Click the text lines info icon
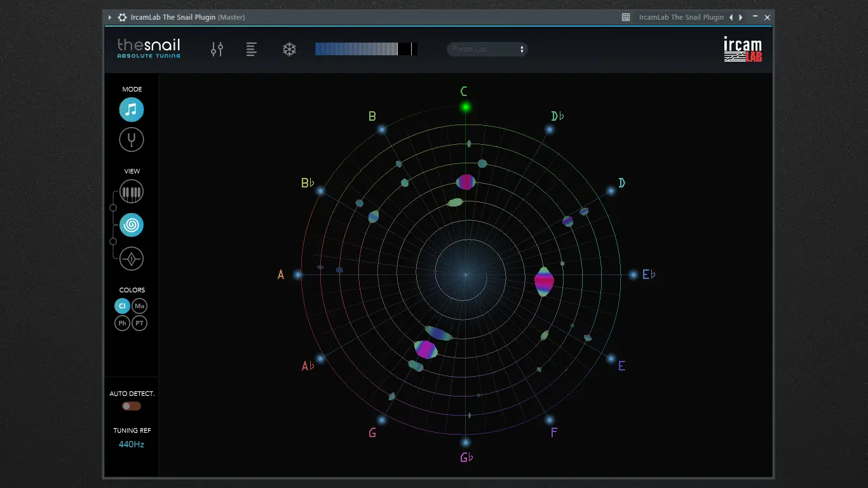 click(252, 49)
